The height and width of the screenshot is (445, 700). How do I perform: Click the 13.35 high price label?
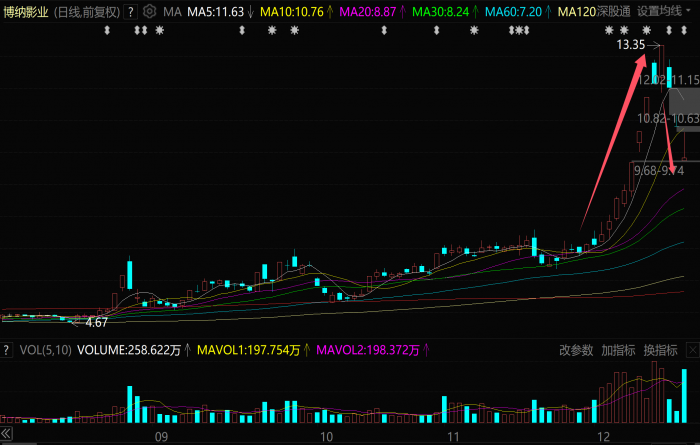pos(630,45)
